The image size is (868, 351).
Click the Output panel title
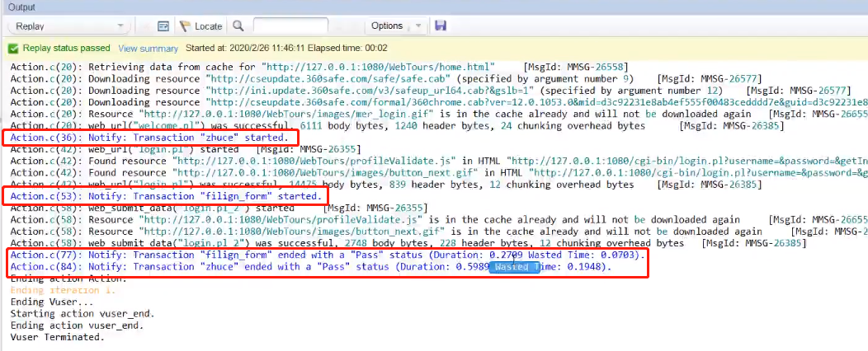[21, 7]
